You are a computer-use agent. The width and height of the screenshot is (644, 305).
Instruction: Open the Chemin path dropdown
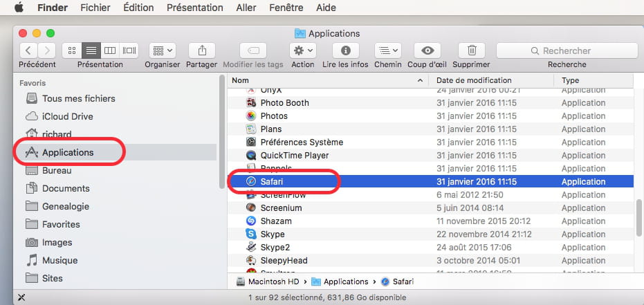coord(387,50)
